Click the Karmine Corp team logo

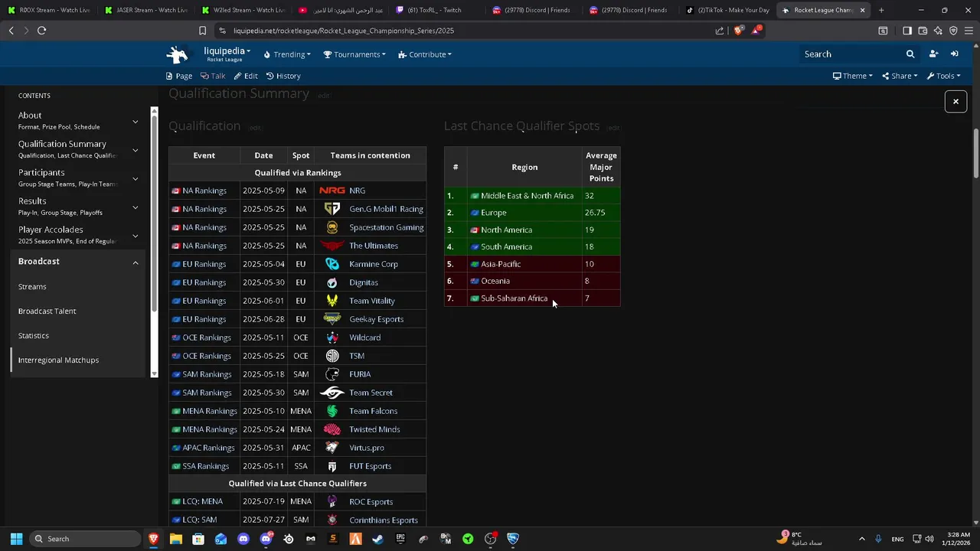[332, 264]
